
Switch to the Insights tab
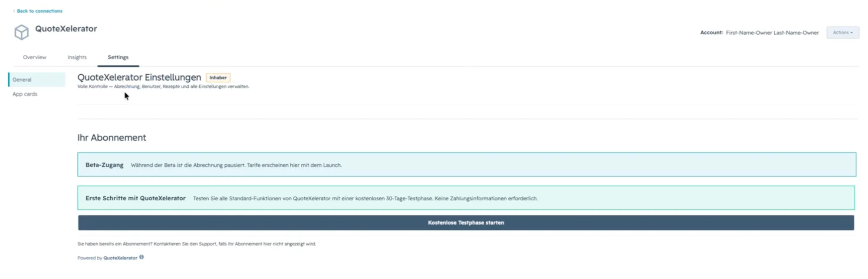point(77,57)
